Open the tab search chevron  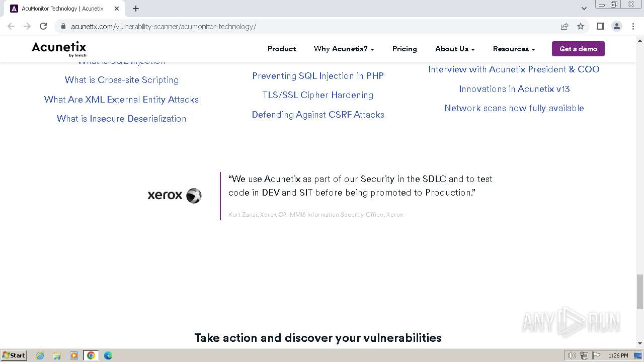[584, 9]
